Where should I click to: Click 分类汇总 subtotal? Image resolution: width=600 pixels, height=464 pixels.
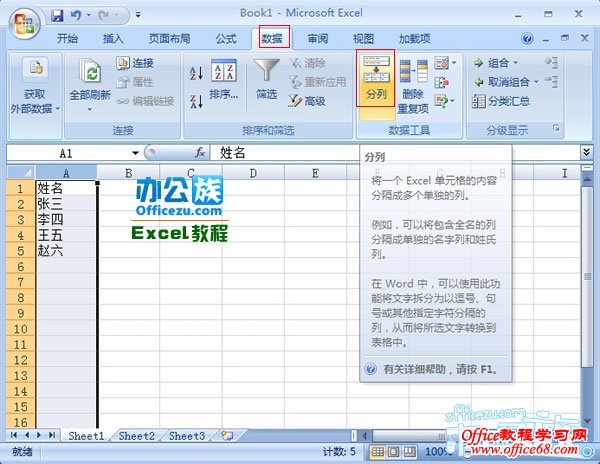click(x=501, y=101)
